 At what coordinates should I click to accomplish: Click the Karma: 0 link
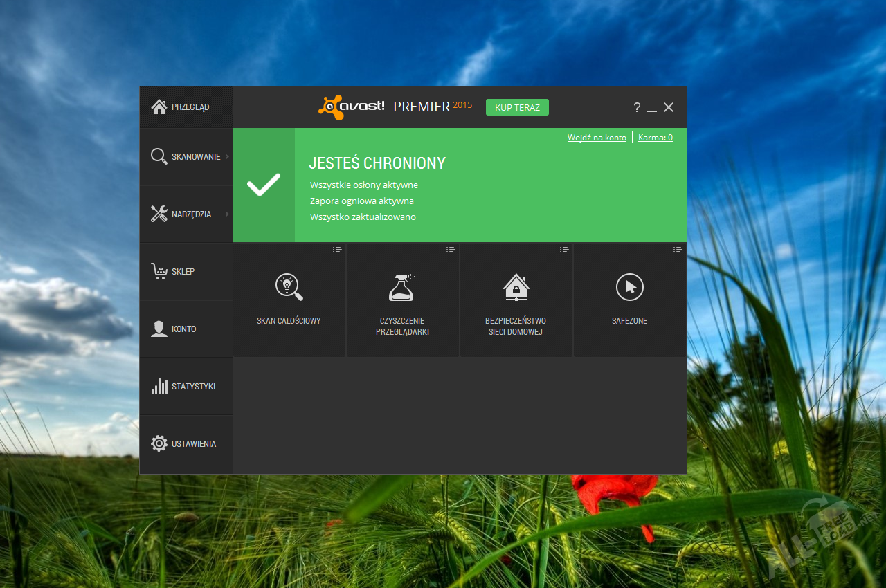(x=655, y=138)
